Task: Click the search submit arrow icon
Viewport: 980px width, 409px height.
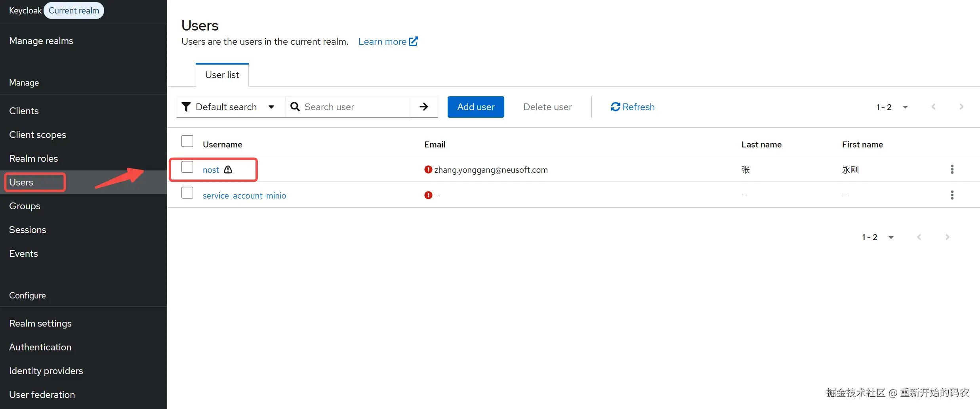Action: (423, 107)
